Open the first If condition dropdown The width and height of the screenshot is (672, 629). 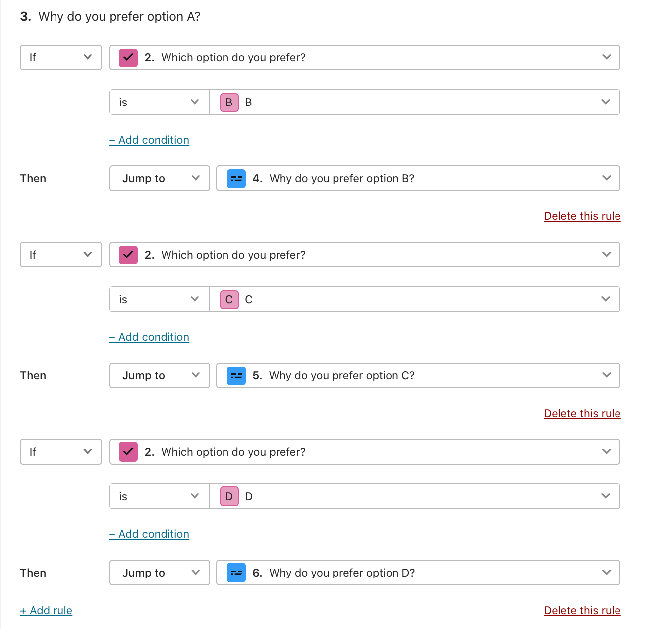pyautogui.click(x=61, y=58)
